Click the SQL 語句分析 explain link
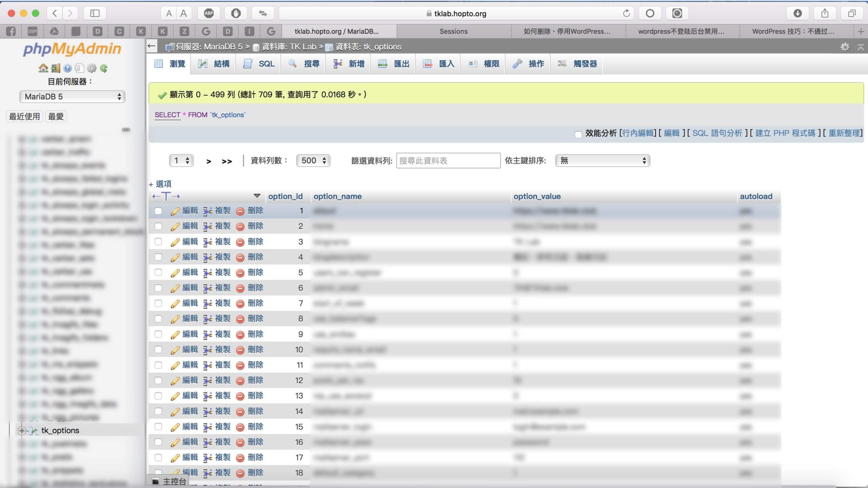Image resolution: width=868 pixels, height=488 pixels. coord(717,133)
